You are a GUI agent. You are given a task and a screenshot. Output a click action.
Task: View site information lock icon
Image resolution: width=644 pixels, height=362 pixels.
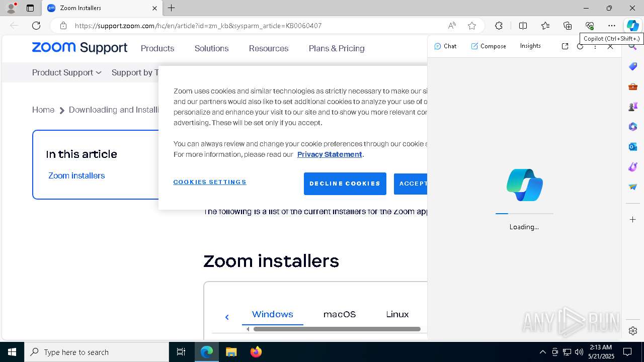pyautogui.click(x=63, y=26)
